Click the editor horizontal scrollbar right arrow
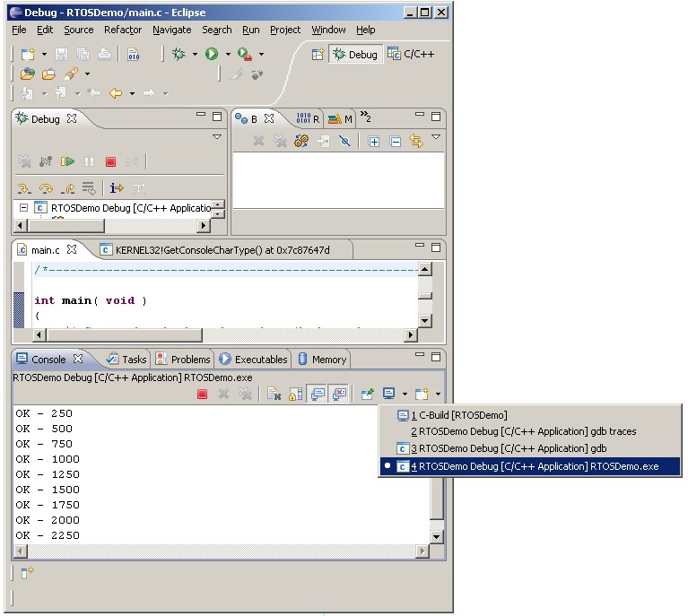Viewport: 688px width, 616px height. click(x=411, y=334)
